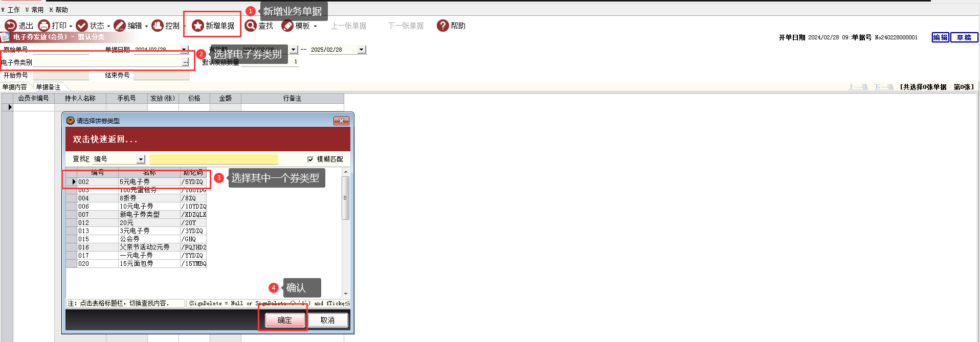Click the 电子券发放 document icon in title
This screenshot has height=342, width=980.
pyautogui.click(x=5, y=37)
